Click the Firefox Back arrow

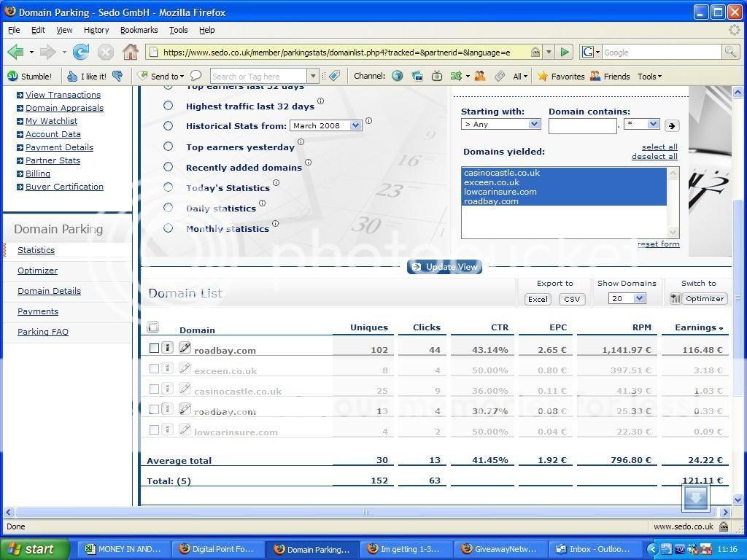(x=16, y=52)
